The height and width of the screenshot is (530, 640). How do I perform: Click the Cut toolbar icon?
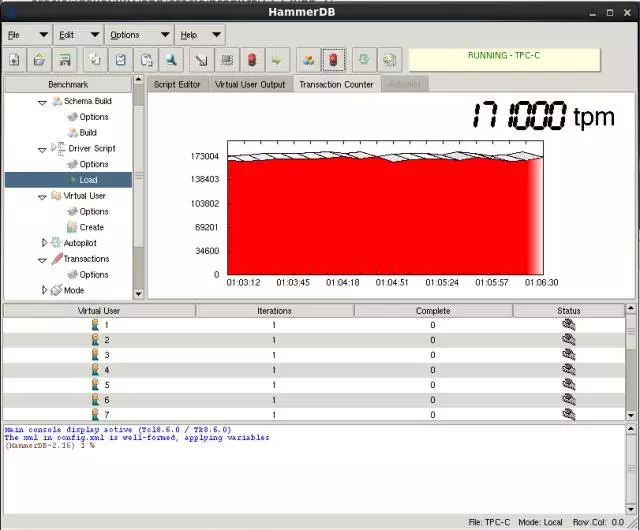[x=121, y=60]
